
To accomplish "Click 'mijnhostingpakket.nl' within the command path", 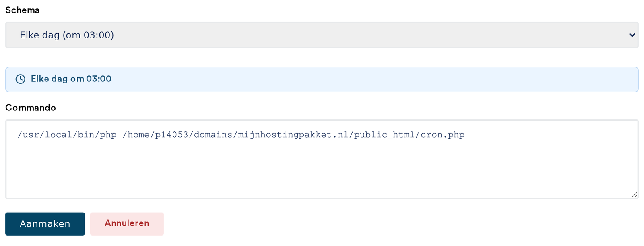I will point(293,135).
